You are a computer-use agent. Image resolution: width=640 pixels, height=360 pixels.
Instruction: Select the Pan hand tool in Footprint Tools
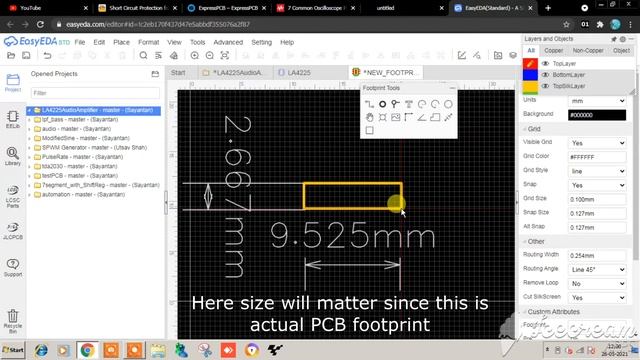pos(369,118)
